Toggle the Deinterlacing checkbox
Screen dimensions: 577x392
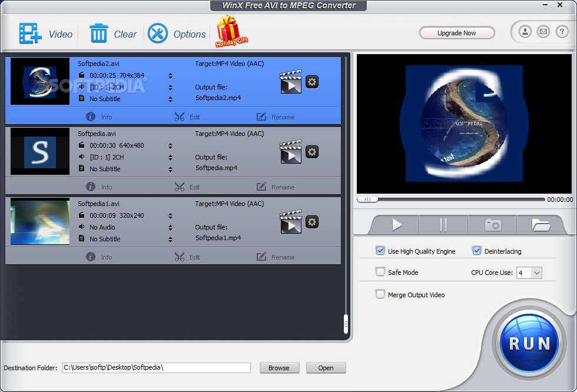476,251
